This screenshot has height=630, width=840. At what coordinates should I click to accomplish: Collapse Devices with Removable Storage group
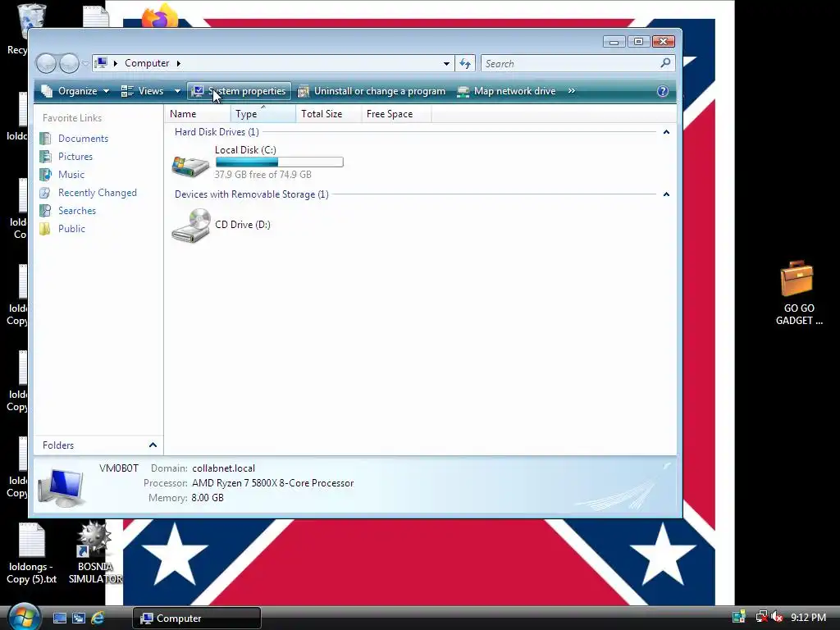[666, 194]
